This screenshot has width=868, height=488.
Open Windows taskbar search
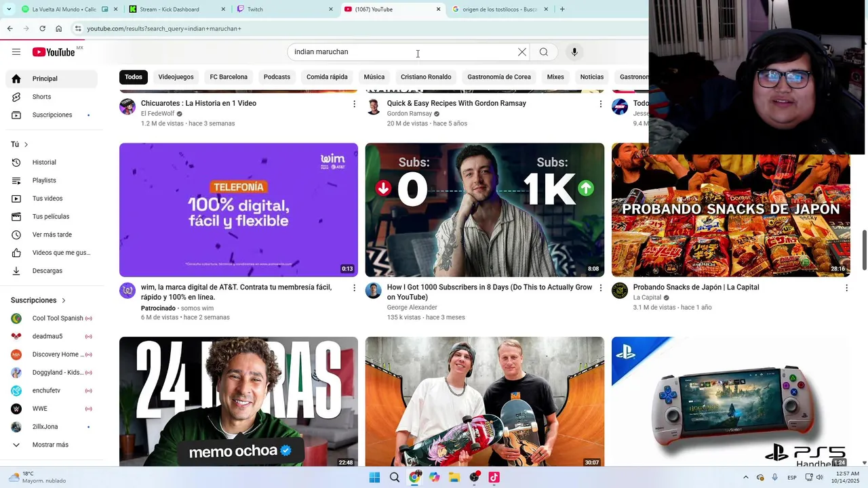coord(395,477)
